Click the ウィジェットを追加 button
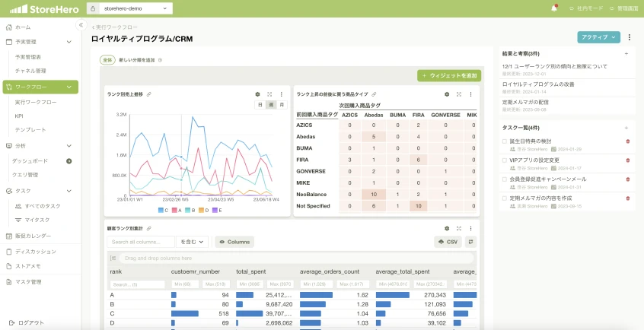644x330 pixels. (448, 75)
